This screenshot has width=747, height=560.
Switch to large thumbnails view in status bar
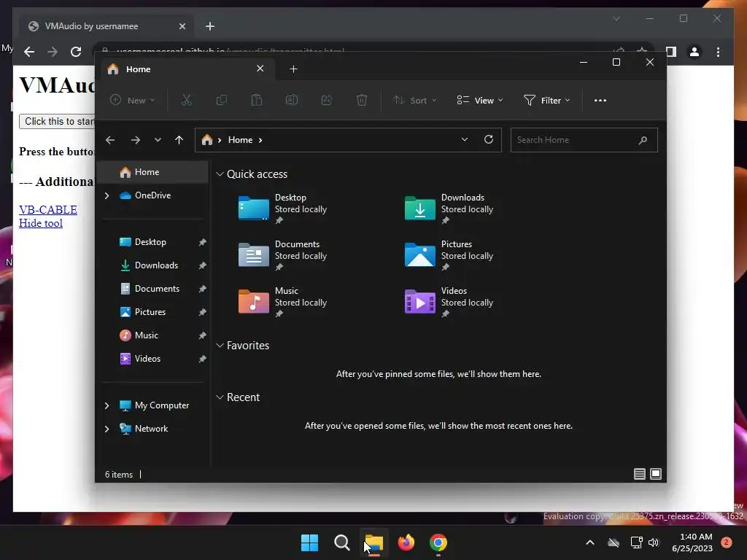pos(656,474)
